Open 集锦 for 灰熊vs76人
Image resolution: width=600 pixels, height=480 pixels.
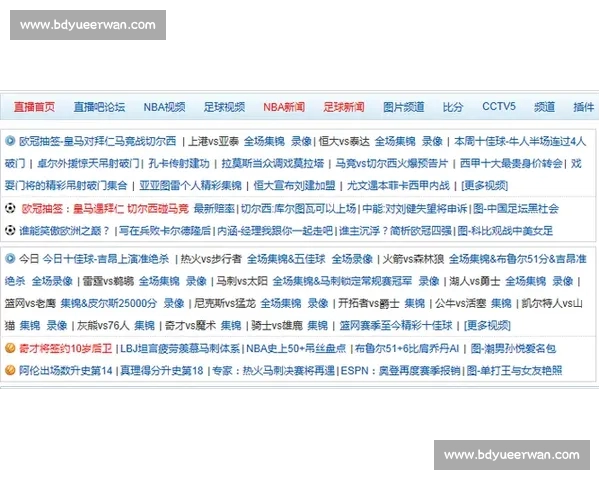pyautogui.click(x=145, y=326)
